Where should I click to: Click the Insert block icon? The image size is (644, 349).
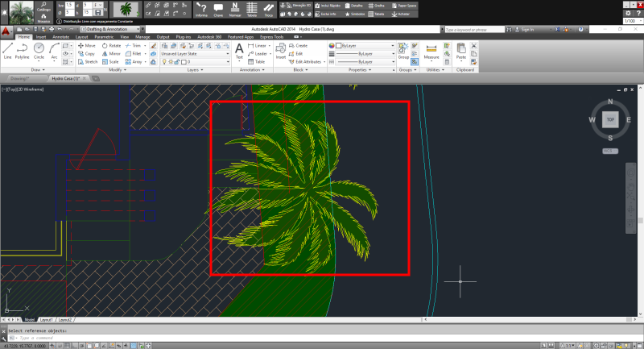pos(280,52)
